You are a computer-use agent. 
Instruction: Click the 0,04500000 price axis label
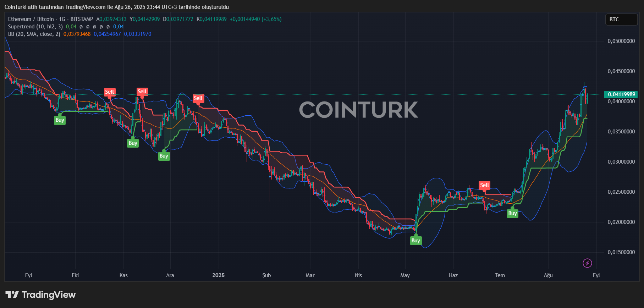pos(621,71)
